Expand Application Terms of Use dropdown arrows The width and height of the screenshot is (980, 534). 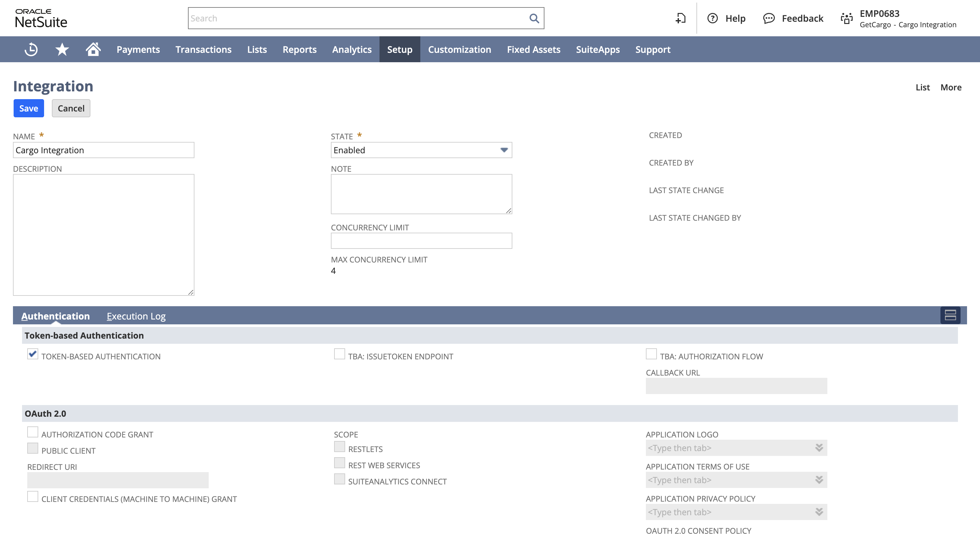pyautogui.click(x=819, y=480)
